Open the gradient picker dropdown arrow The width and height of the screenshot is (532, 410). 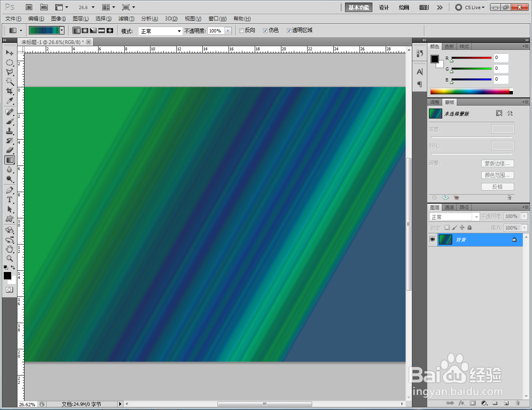pos(62,30)
